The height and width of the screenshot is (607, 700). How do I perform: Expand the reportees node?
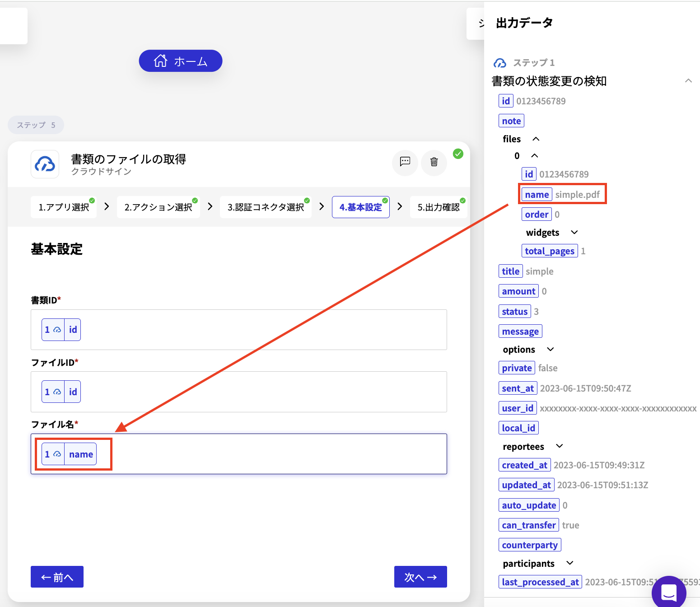tap(560, 446)
